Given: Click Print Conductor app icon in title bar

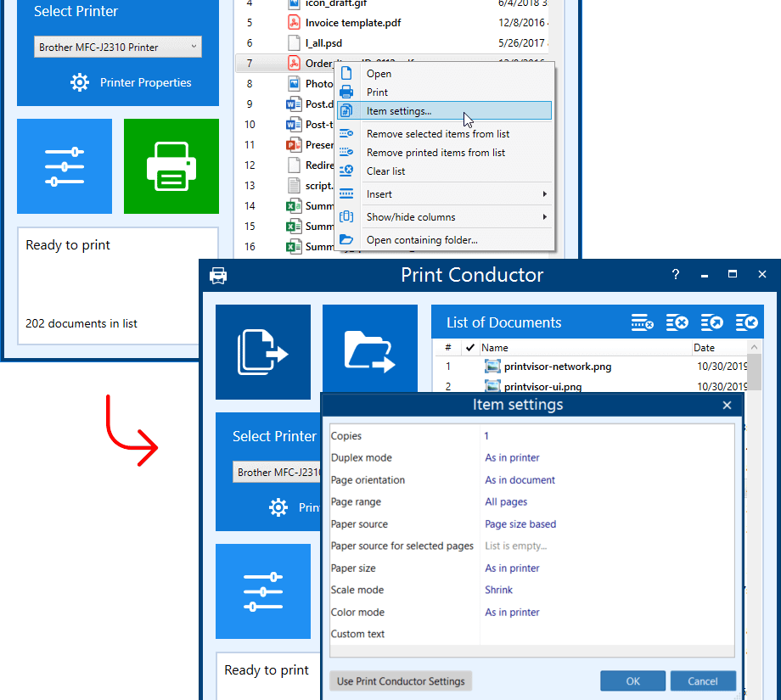Looking at the screenshot, I should pyautogui.click(x=218, y=275).
